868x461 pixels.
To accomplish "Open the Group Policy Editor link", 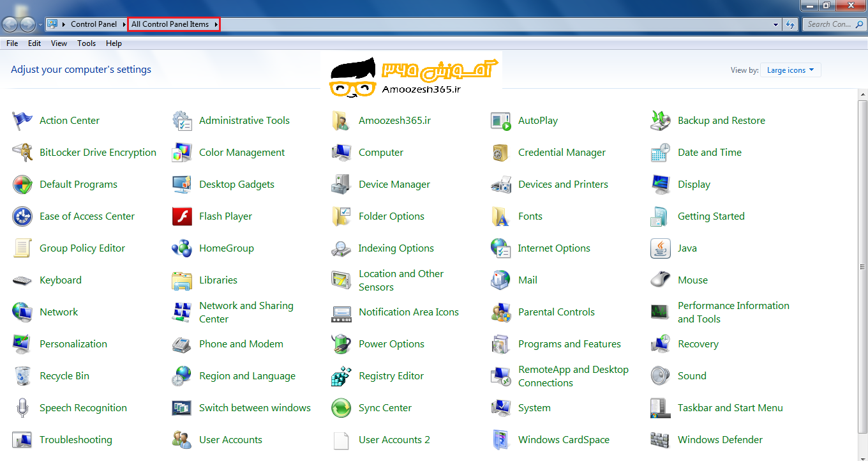I will pos(82,248).
